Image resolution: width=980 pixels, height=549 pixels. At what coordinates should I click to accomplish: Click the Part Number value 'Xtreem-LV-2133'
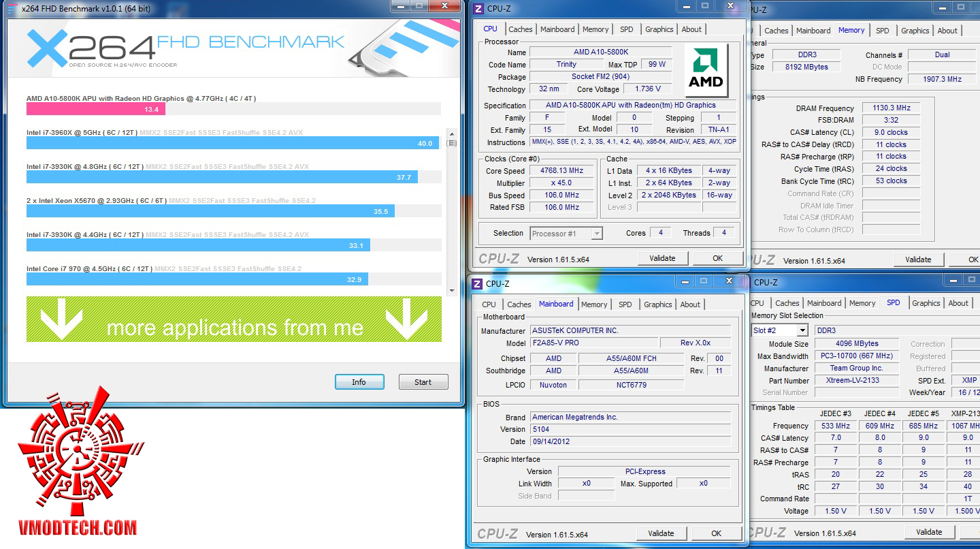856,381
